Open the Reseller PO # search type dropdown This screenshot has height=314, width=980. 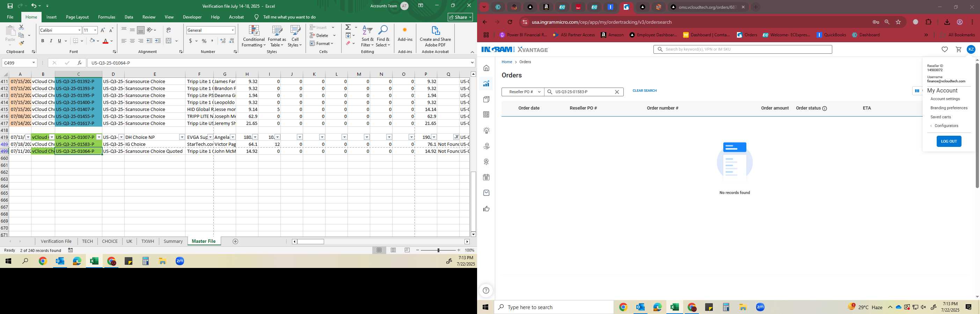[x=523, y=92]
